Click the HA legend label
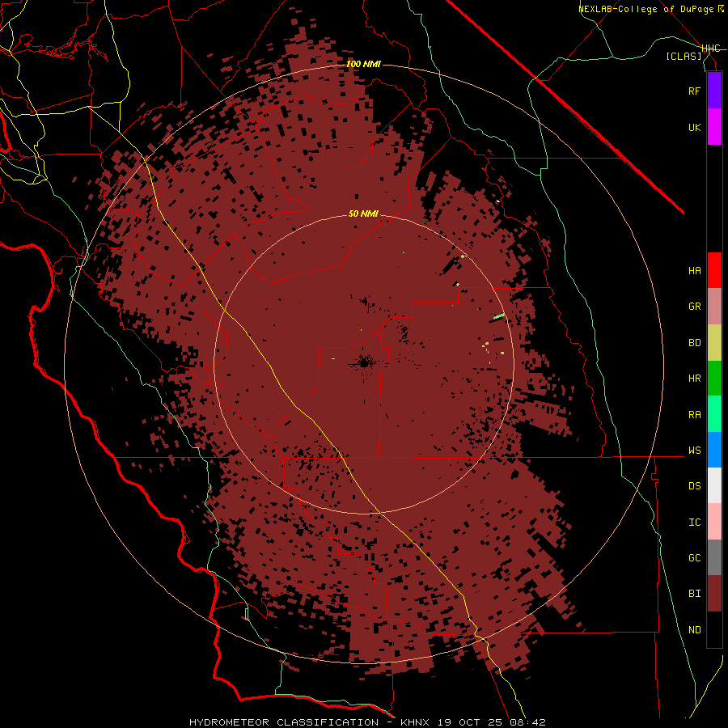The image size is (728, 728). (694, 271)
